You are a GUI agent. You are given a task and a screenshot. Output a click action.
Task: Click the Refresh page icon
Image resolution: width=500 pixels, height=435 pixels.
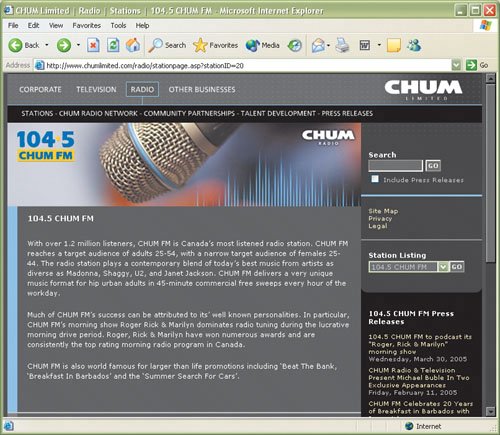[113, 45]
